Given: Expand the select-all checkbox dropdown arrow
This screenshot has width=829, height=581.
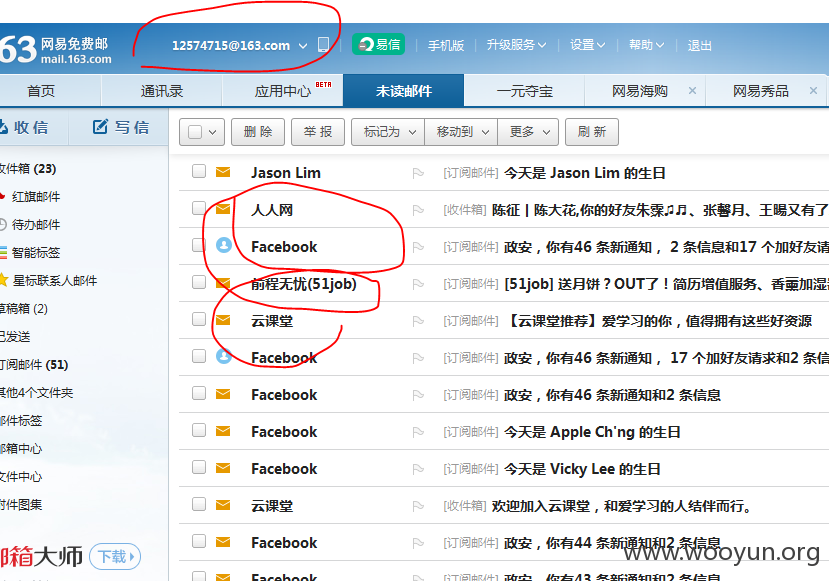Looking at the screenshot, I should [x=213, y=132].
